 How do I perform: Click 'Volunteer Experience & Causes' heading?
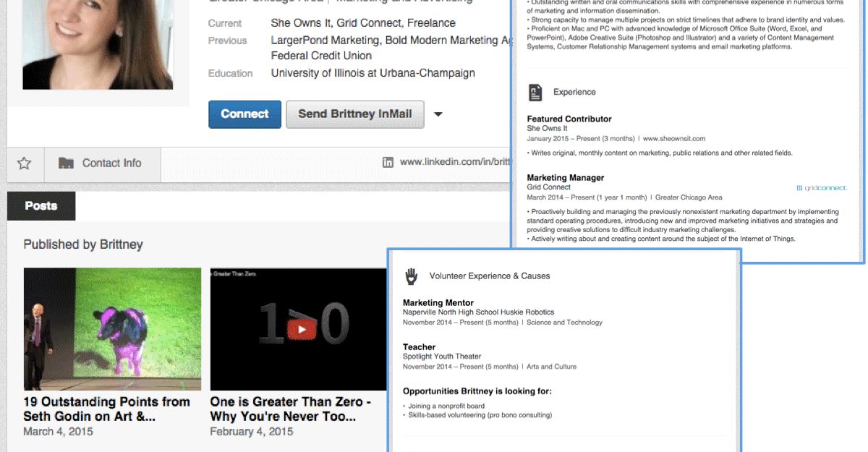pos(490,276)
